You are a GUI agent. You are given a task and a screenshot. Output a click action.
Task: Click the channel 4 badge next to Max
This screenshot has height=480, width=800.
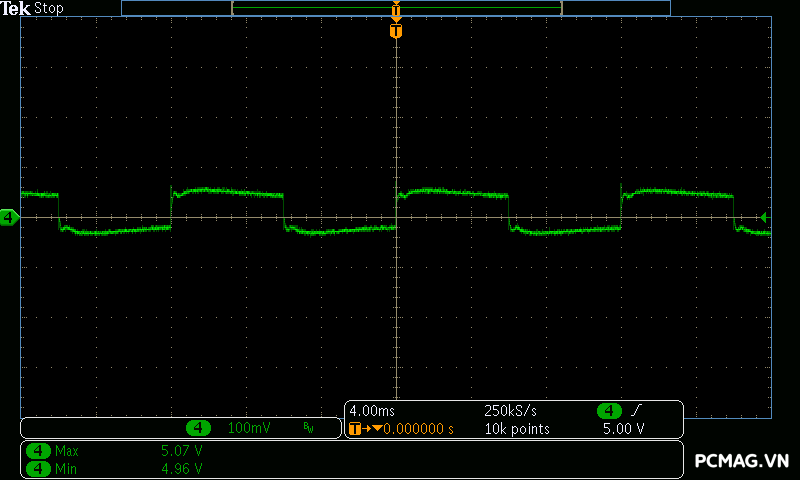(x=39, y=451)
